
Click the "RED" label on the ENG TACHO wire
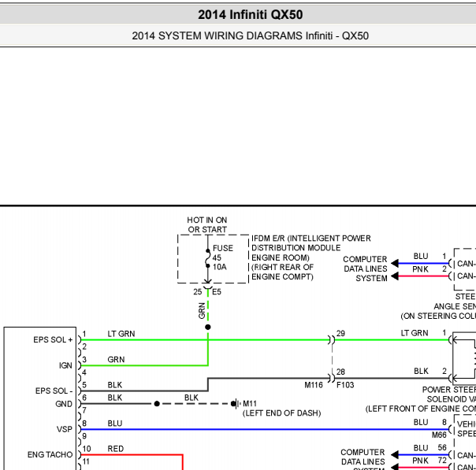[x=115, y=449]
